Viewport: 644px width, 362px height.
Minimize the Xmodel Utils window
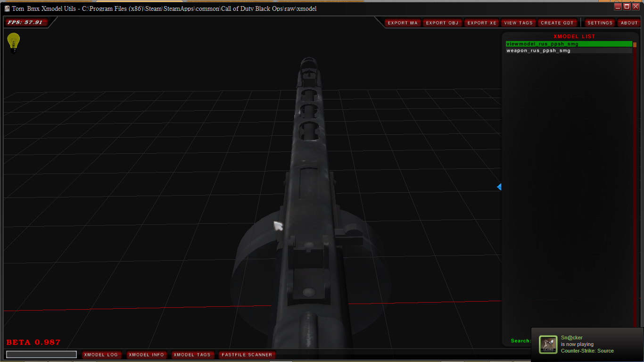[x=618, y=6]
